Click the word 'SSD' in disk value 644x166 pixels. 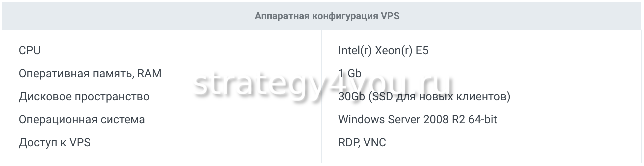pos(381,96)
